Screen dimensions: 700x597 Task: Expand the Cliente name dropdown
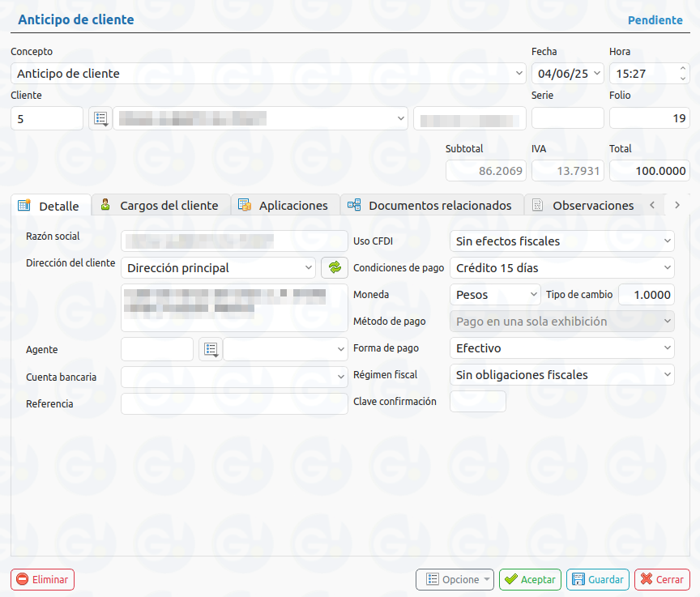[x=400, y=118]
